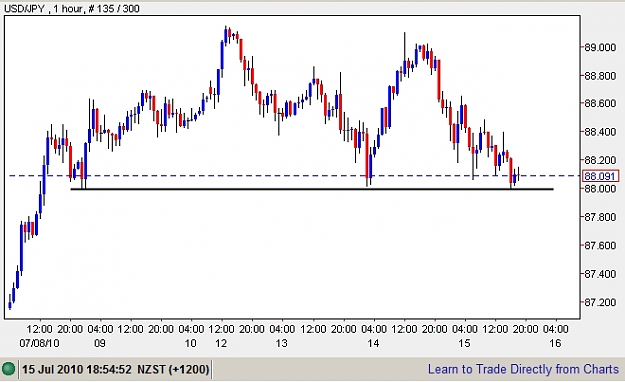Click the 88.800 price axis label
Image resolution: width=625 pixels, height=382 pixels.
(x=600, y=76)
